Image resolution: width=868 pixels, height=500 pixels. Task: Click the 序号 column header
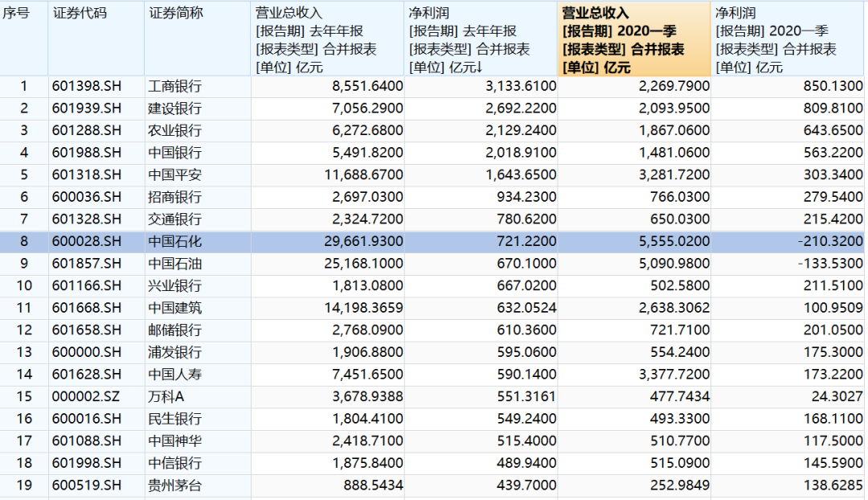click(24, 39)
